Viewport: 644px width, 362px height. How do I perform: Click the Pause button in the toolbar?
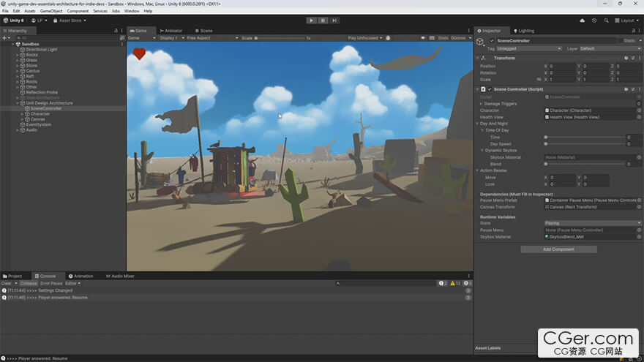click(x=323, y=20)
